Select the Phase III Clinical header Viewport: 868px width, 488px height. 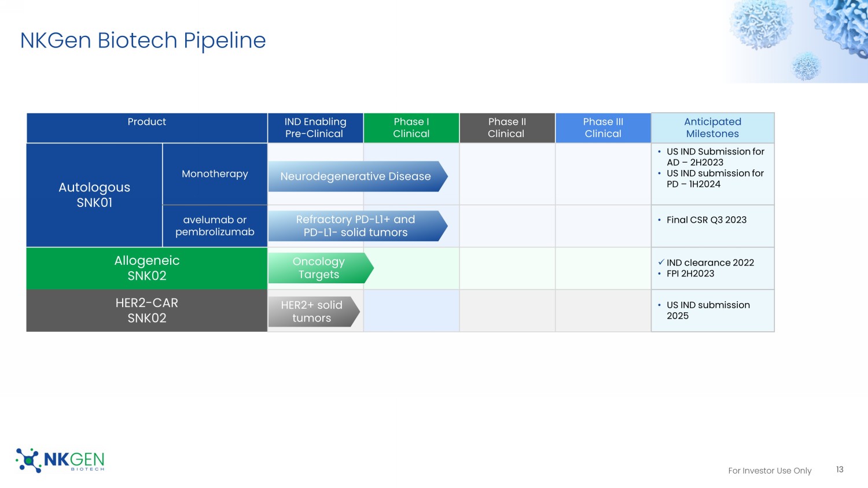click(603, 128)
